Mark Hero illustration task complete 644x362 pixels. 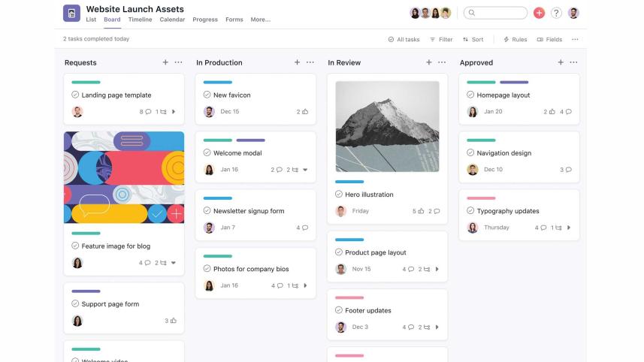(339, 195)
